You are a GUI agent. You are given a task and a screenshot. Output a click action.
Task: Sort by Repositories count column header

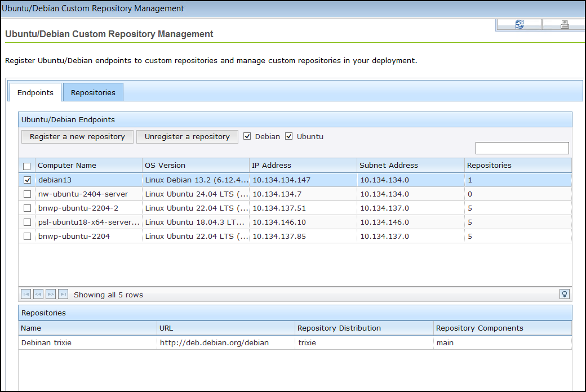518,165
